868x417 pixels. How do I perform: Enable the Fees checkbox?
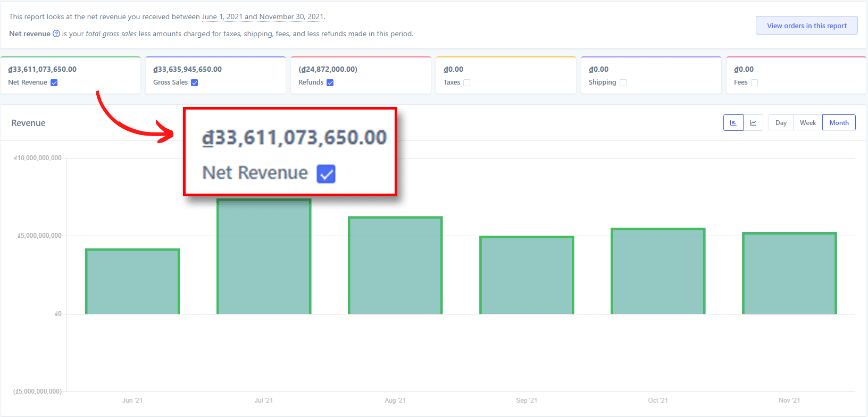(x=754, y=82)
